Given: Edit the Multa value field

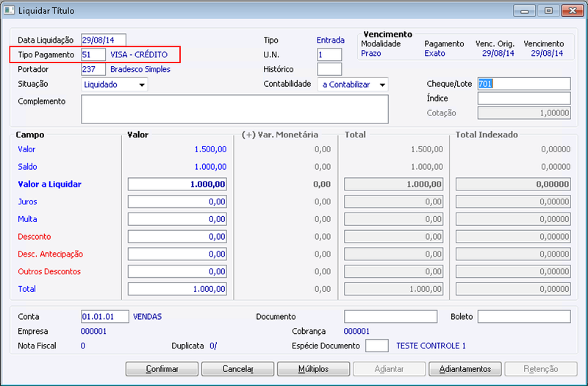Looking at the screenshot, I should click(177, 219).
